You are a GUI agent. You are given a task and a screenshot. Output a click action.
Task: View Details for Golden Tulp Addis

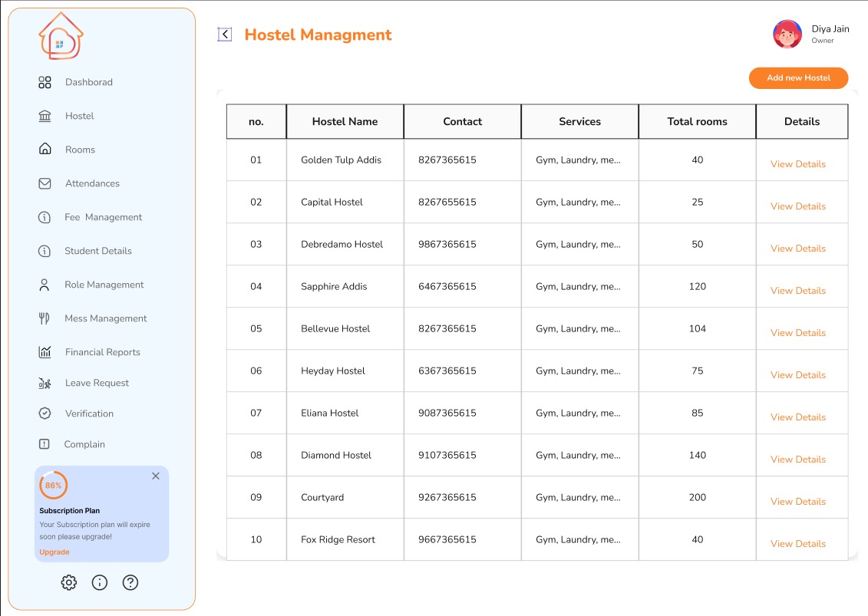798,164
